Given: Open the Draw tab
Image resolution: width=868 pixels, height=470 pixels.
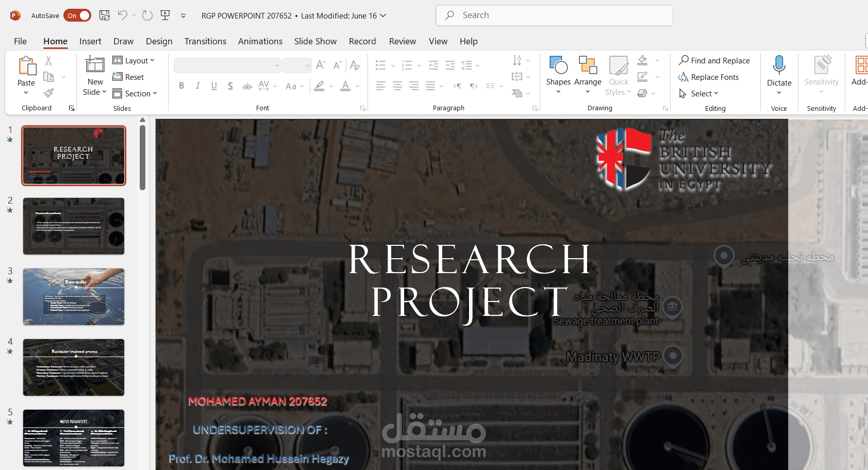Looking at the screenshot, I should pyautogui.click(x=123, y=41).
